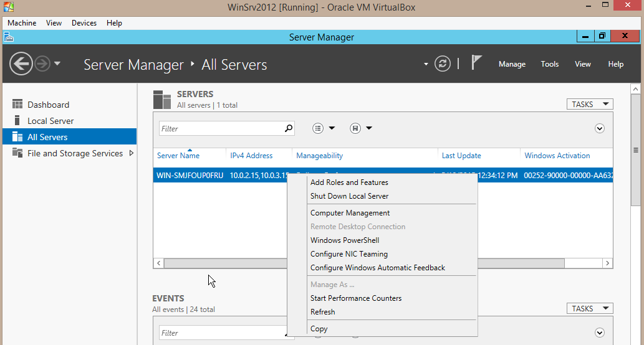
Task: Open the notifications flag
Action: click(476, 63)
